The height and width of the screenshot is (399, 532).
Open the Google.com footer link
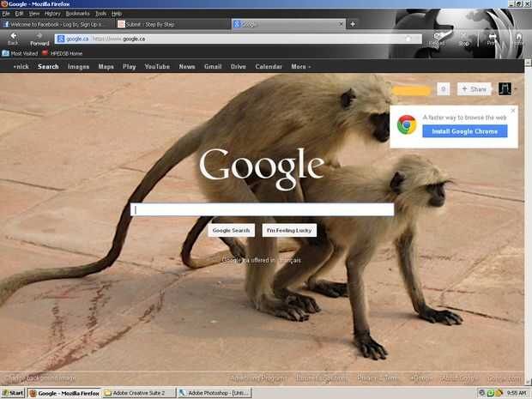click(x=504, y=378)
